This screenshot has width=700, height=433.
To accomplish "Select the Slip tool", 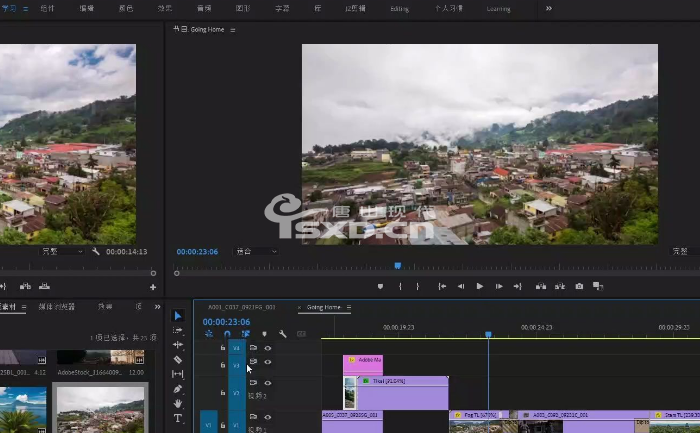I will tap(178, 374).
